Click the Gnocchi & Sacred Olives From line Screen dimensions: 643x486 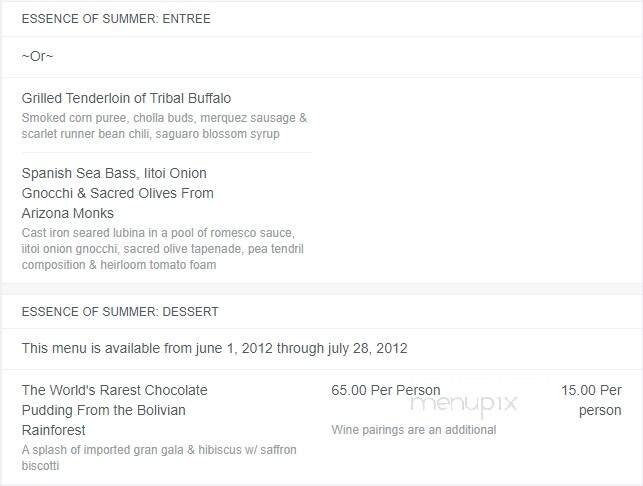point(117,193)
